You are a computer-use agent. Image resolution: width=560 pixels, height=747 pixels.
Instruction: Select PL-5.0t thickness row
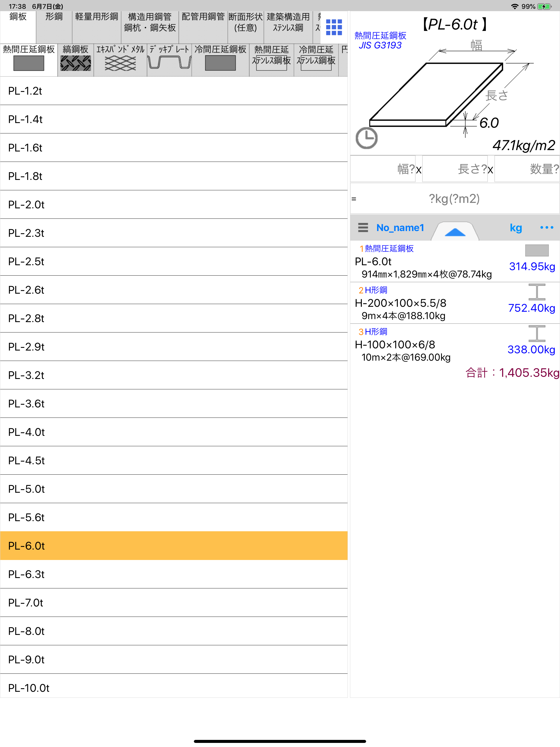point(174,489)
